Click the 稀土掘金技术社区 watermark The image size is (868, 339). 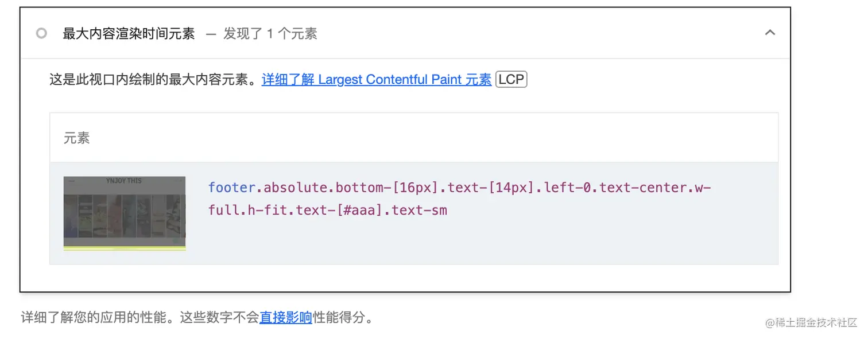click(x=811, y=322)
